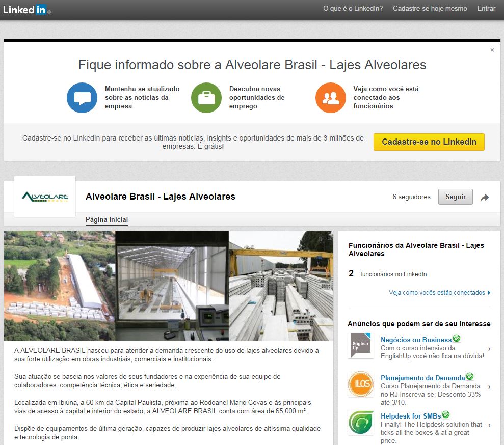The height and width of the screenshot is (445, 504).
Task: Click paragraph starting 'Localizada em Ibiúna'
Action: point(163,407)
